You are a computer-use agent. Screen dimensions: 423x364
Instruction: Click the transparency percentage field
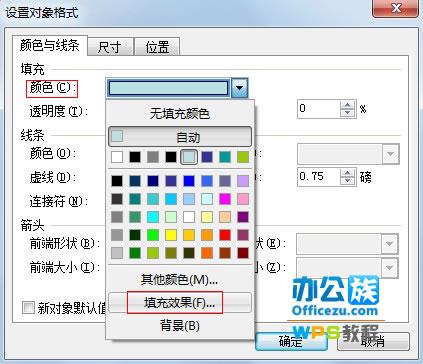319,109
